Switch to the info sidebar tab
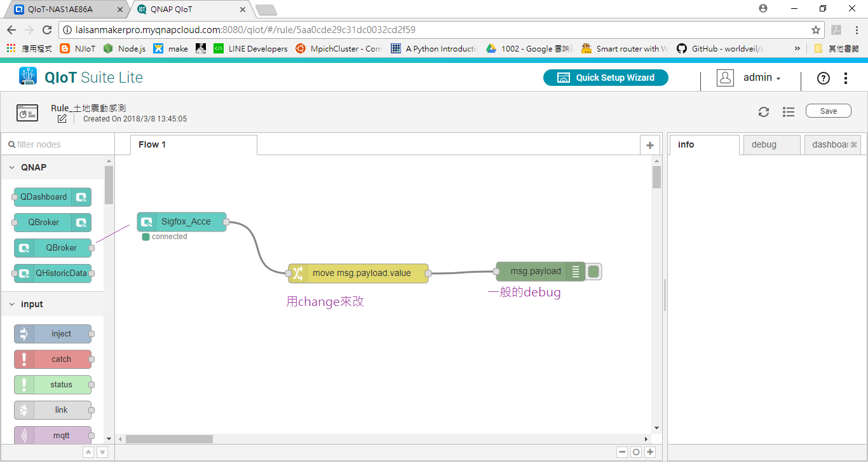Screen dimensions: 868x463 [704, 145]
